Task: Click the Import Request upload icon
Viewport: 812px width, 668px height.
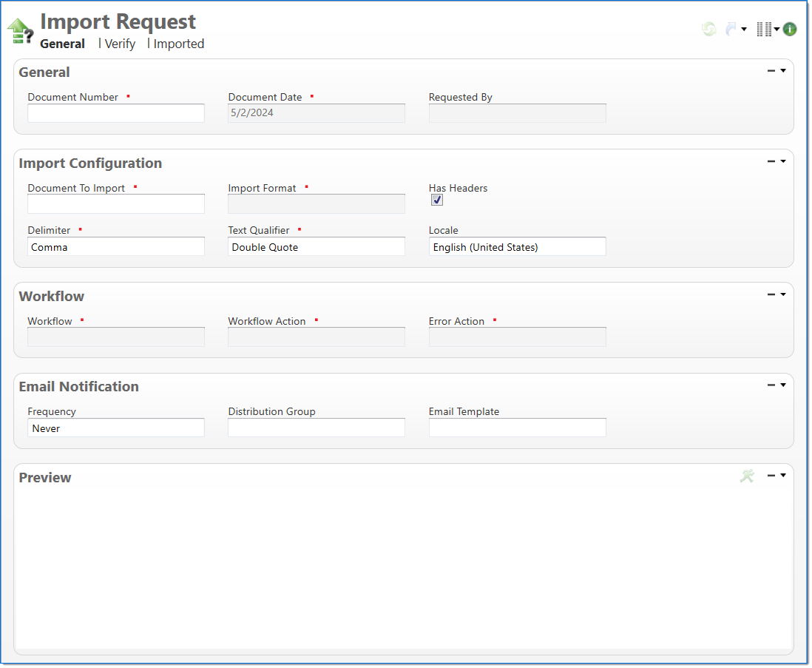Action: pos(20,32)
